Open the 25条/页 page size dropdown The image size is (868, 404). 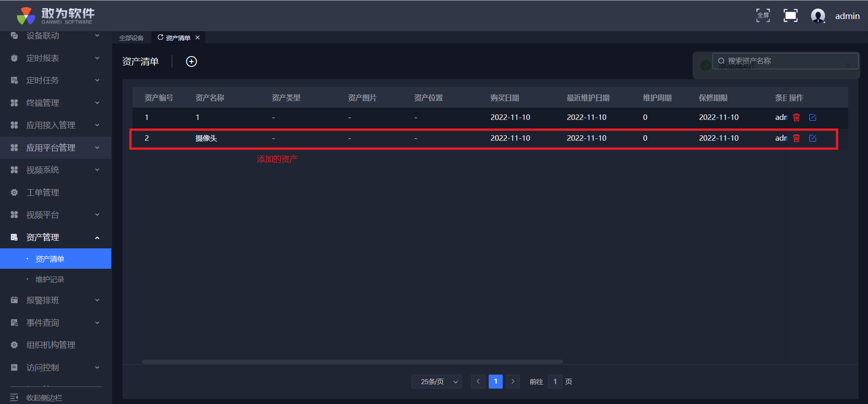[x=437, y=381]
